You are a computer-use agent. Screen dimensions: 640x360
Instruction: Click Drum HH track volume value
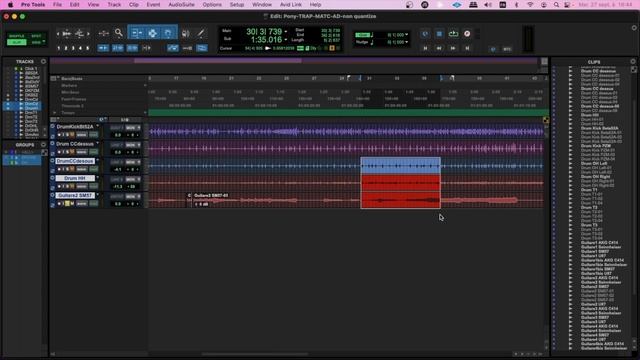(x=118, y=187)
